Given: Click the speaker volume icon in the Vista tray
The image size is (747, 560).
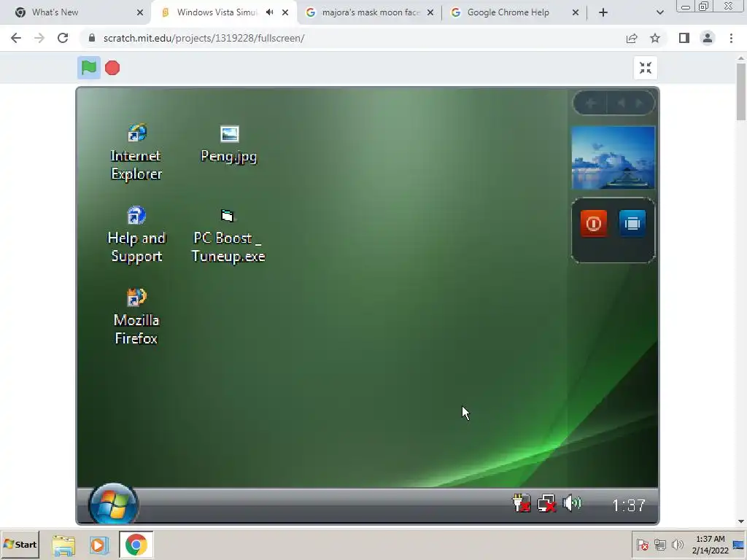Looking at the screenshot, I should pyautogui.click(x=572, y=503).
